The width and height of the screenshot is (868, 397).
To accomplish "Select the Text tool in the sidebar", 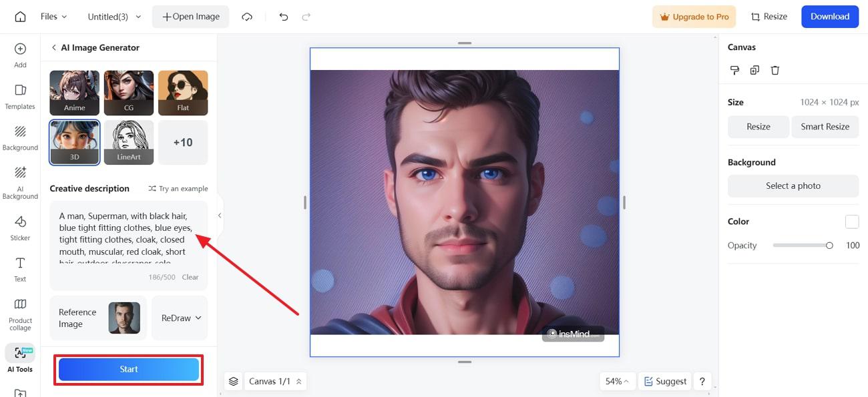I will pos(20,269).
